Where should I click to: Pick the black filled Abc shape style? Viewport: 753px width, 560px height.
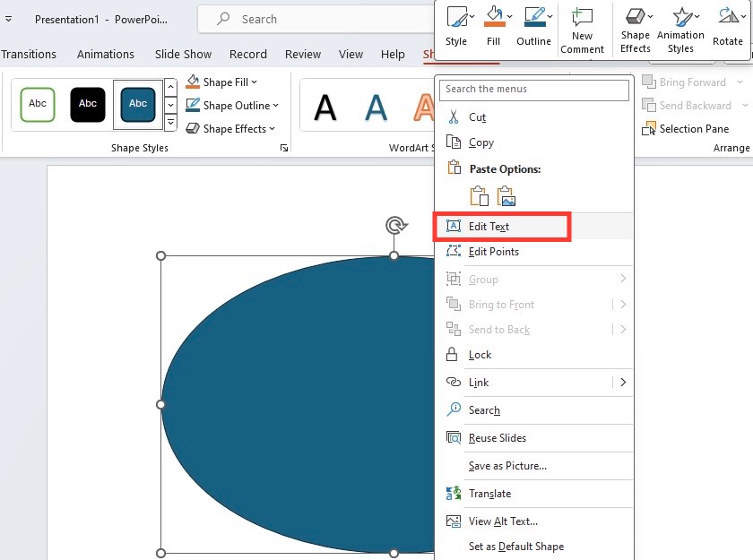(88, 104)
